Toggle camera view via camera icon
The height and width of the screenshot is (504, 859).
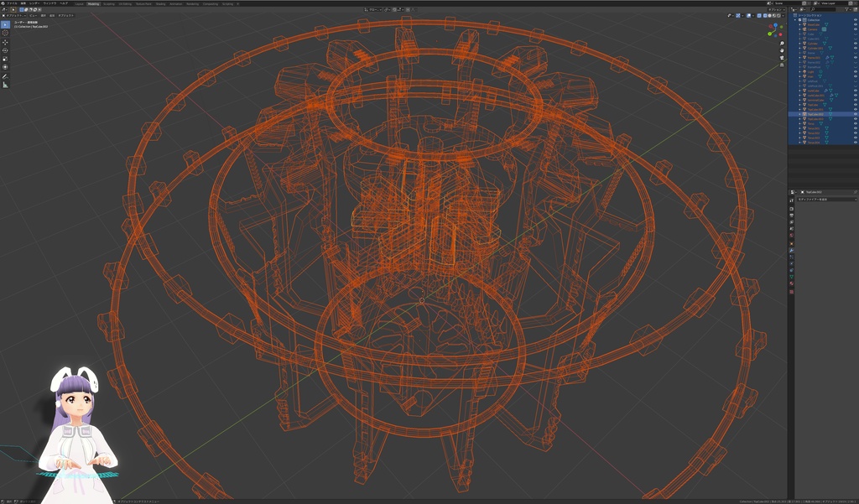pos(782,58)
